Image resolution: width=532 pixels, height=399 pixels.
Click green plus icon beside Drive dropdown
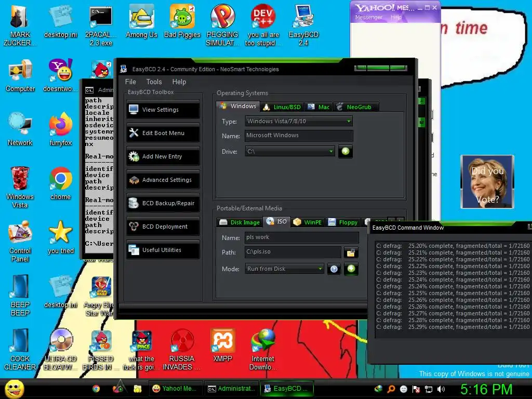click(345, 151)
